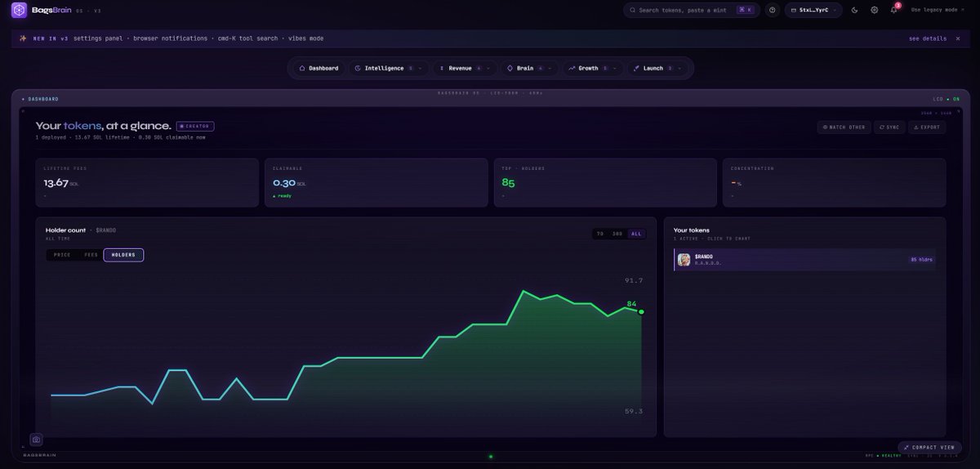
Task: Click the Lifetime Fees 13.67 SOL value
Action: [60, 183]
